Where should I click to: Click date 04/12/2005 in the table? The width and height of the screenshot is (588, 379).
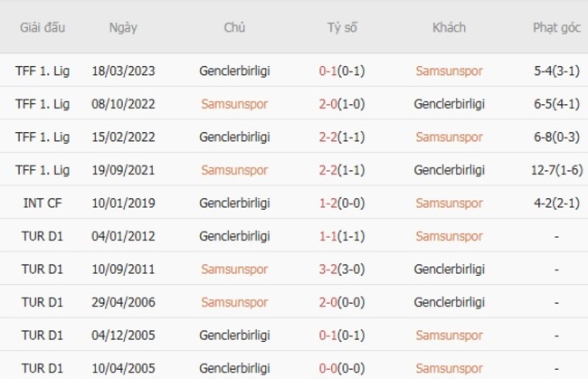point(123,336)
